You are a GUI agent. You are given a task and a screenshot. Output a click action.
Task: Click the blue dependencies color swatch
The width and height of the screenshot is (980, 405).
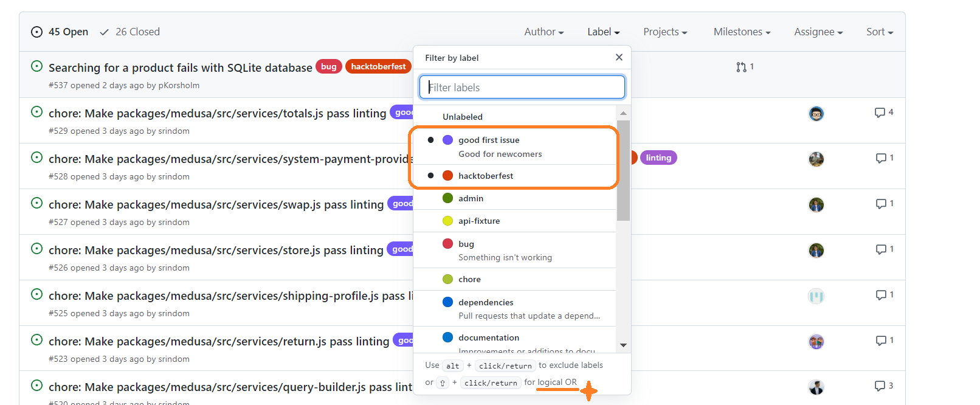coord(447,302)
